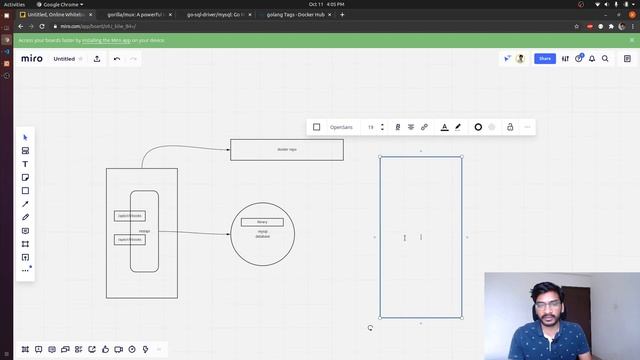Toggle collaborators' cursors icon
The height and width of the screenshot is (360, 640).
(507, 59)
